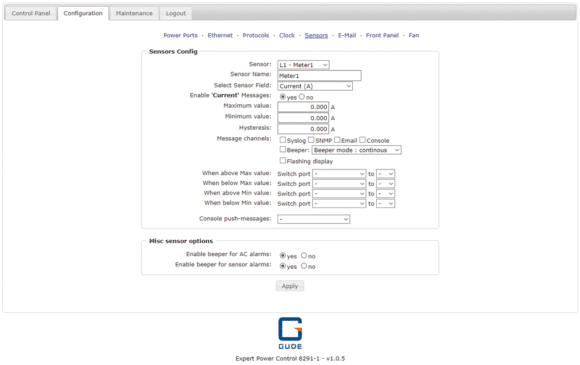Screen dimensions: 580x365
Task: Open the Clock settings link
Action: coord(287,36)
